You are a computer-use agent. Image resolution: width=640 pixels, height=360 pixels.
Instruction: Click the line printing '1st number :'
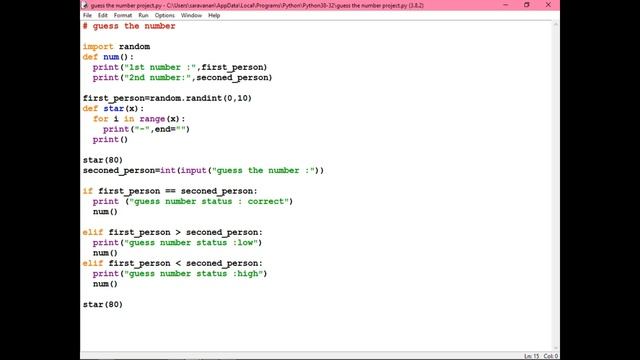[x=180, y=67]
